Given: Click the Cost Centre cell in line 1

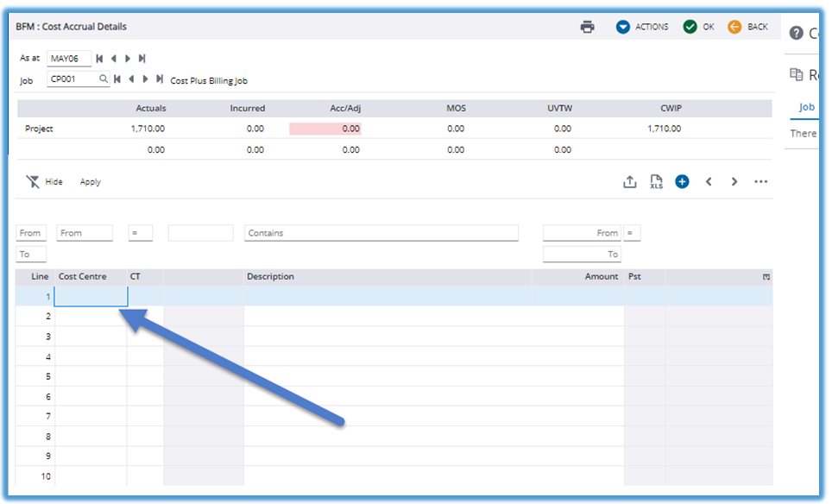Looking at the screenshot, I should [x=91, y=297].
